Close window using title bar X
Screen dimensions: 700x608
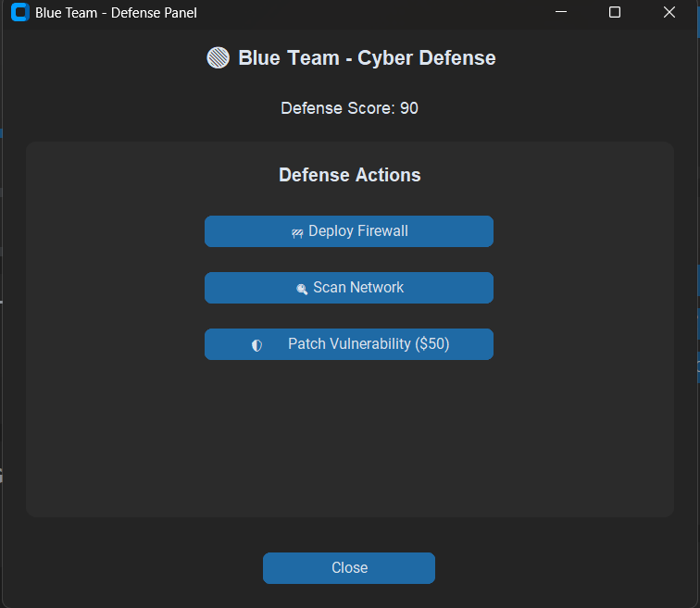669,12
